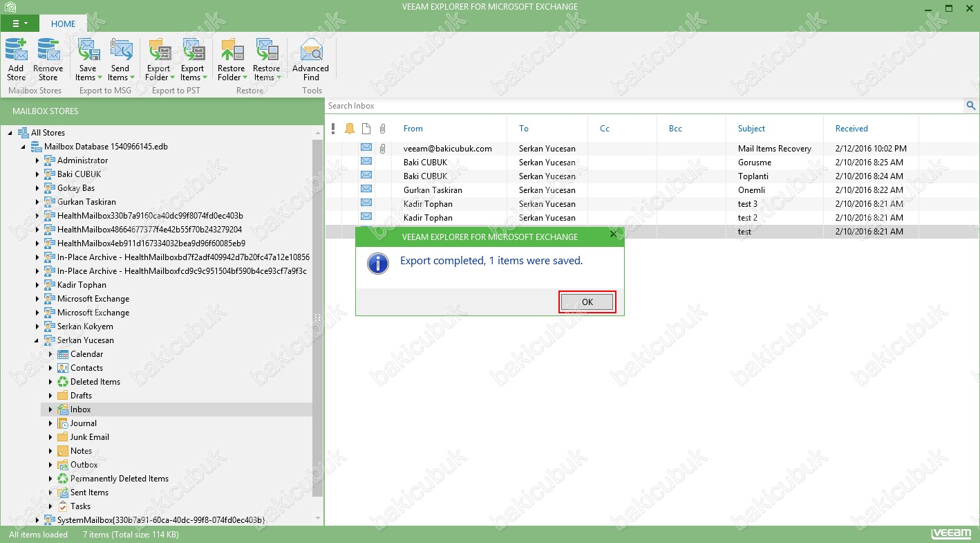The height and width of the screenshot is (543, 980).
Task: Click Contacts folder icon in tree
Action: [x=63, y=368]
